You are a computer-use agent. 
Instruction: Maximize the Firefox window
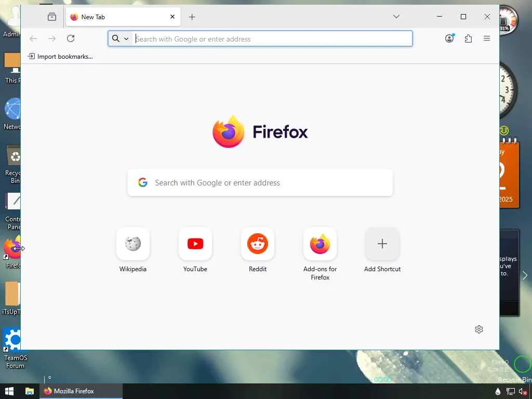coord(463,16)
